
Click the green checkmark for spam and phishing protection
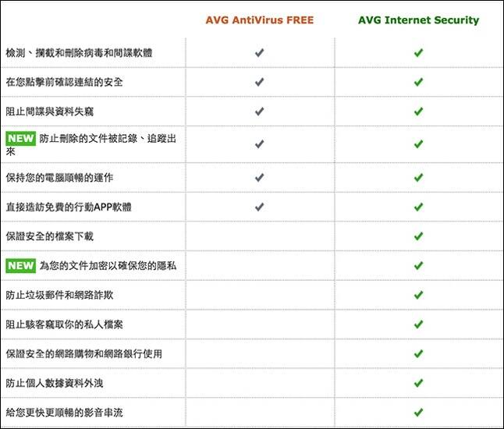(x=418, y=295)
